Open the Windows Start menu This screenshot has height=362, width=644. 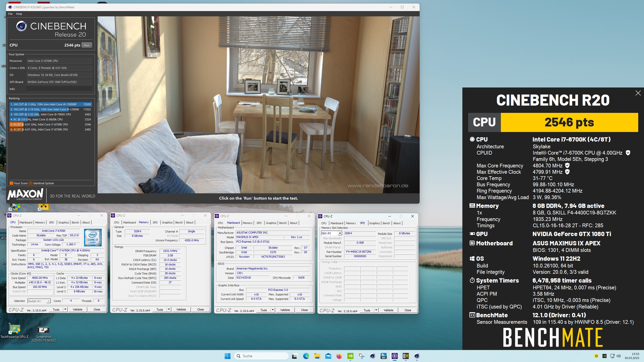click(227, 356)
